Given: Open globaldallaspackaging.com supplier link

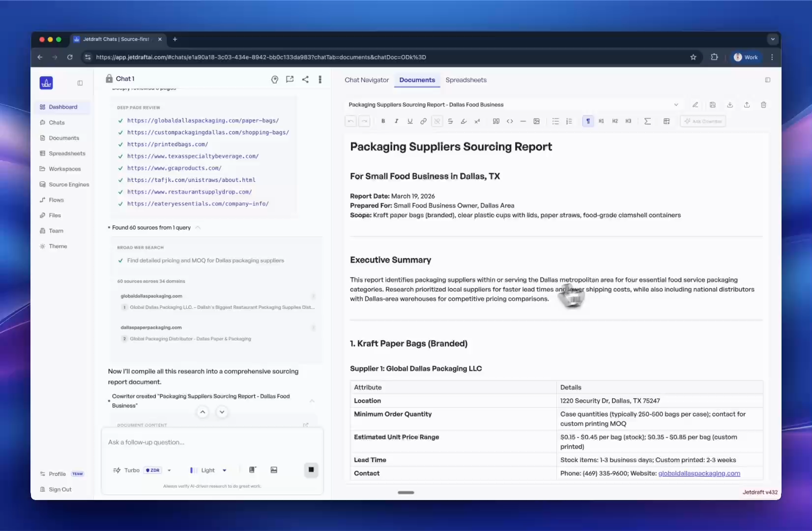Looking at the screenshot, I should pyautogui.click(x=699, y=473).
